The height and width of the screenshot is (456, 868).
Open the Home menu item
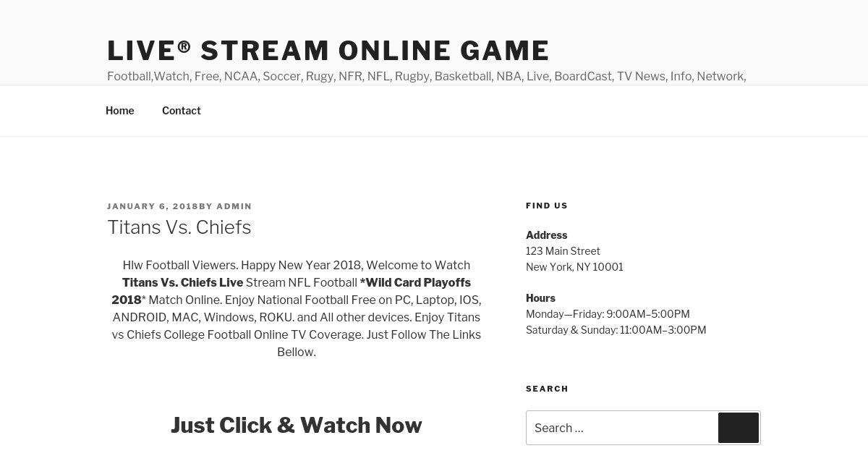point(120,110)
